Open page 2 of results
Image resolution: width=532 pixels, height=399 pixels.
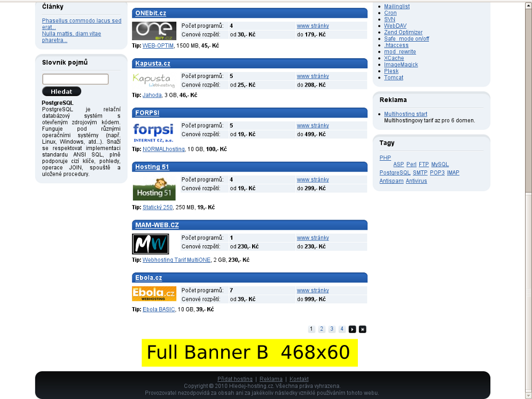click(322, 329)
